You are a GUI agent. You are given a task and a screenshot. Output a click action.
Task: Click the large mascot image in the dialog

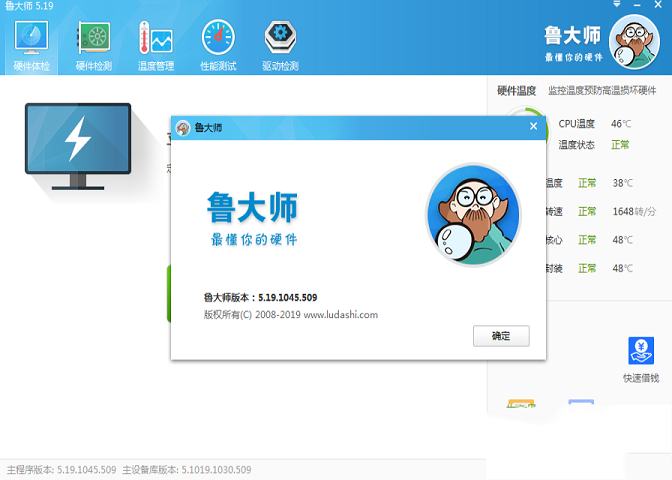click(474, 216)
